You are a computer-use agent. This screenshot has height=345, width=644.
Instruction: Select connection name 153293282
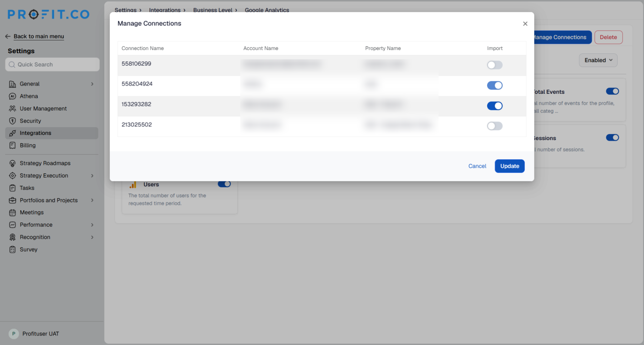point(136,104)
